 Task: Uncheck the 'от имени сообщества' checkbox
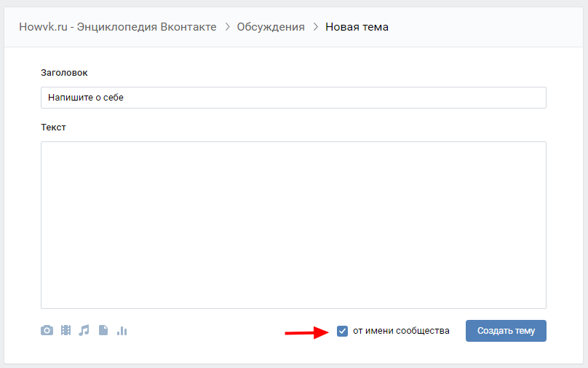(x=343, y=331)
